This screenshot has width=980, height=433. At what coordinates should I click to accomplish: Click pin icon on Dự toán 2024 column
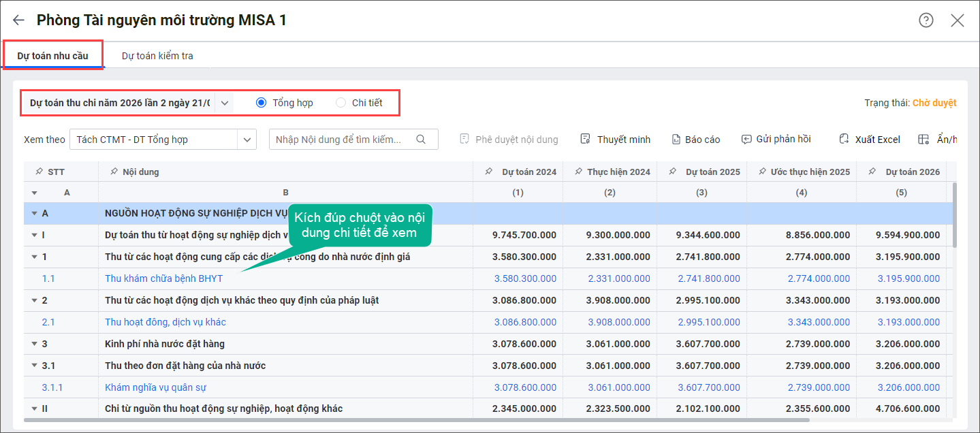click(x=489, y=172)
